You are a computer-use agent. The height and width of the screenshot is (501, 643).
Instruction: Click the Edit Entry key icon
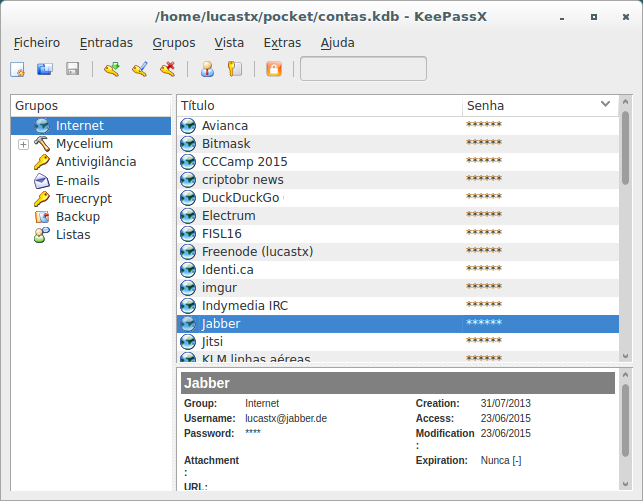[x=140, y=69]
